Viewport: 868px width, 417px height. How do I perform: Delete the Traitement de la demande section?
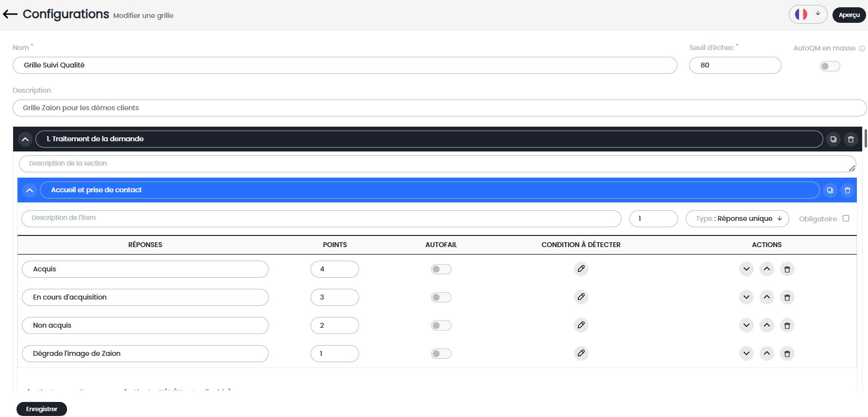(x=851, y=139)
